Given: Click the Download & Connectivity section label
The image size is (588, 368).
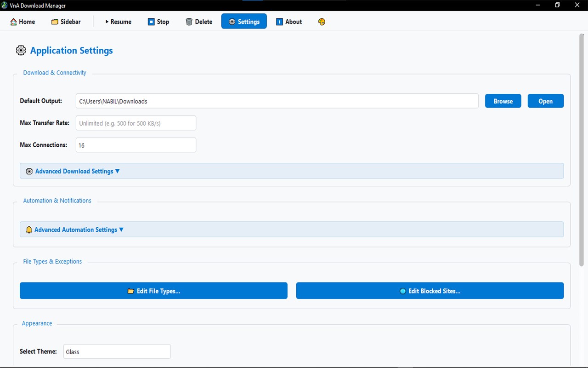Looking at the screenshot, I should (55, 73).
